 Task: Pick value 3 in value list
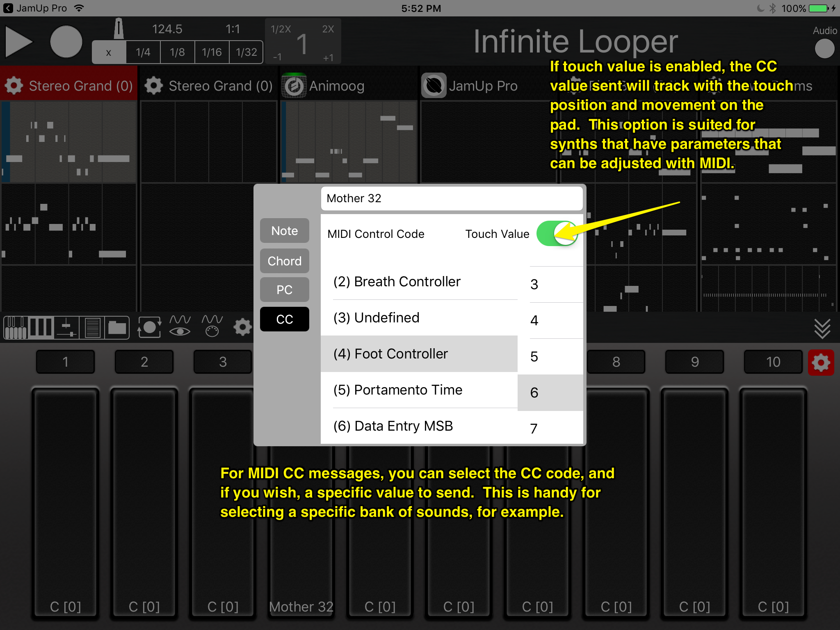click(550, 284)
